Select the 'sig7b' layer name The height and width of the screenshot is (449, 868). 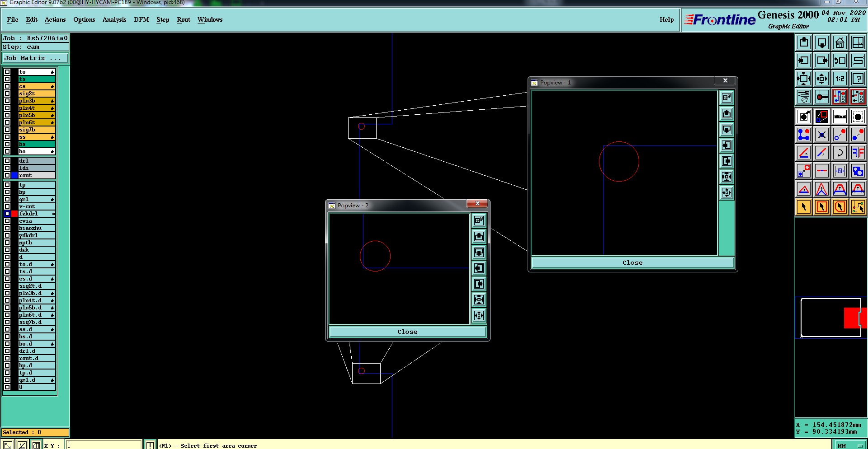pos(37,130)
